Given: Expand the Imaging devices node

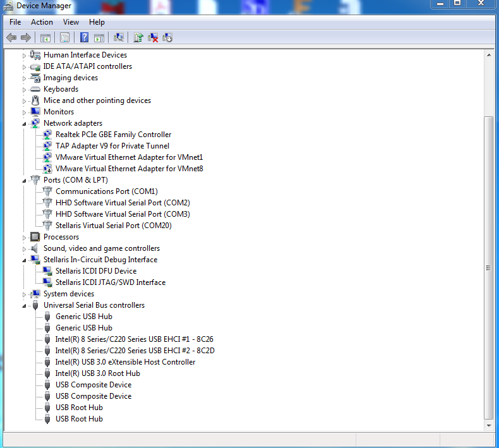Looking at the screenshot, I should [24, 78].
